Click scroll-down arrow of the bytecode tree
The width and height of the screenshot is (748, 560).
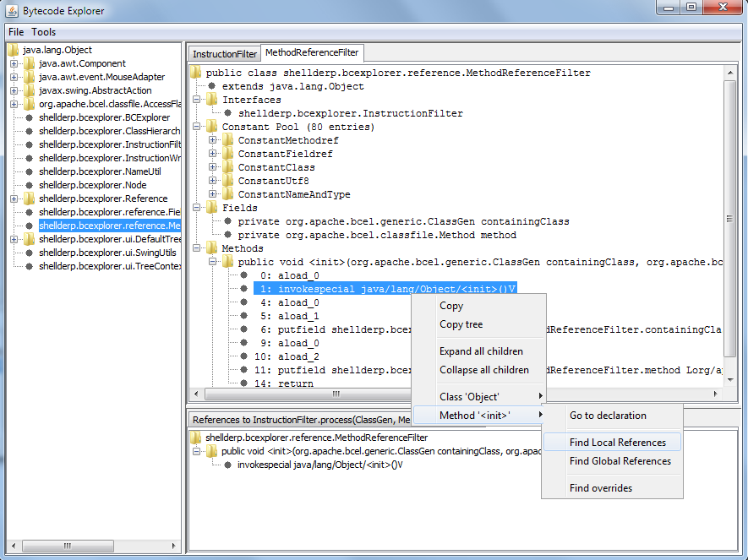coord(730,380)
